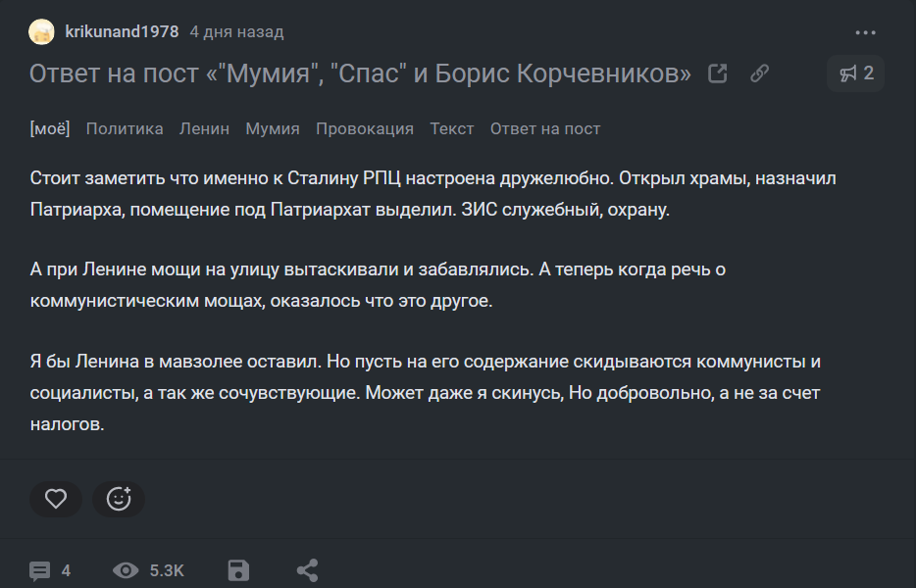Filter by Политика tag
Screen dimensions: 916x588
[125, 128]
